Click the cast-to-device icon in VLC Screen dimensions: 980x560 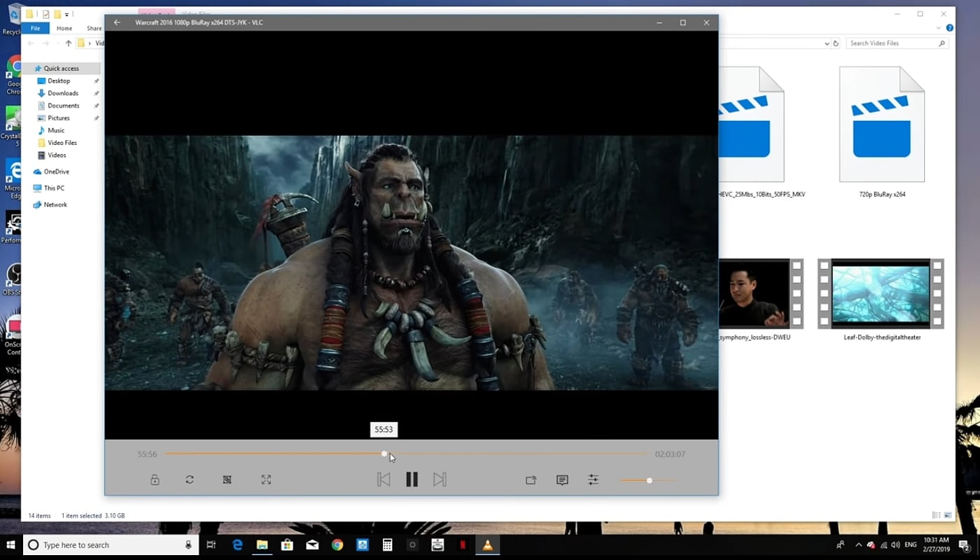[x=531, y=480]
